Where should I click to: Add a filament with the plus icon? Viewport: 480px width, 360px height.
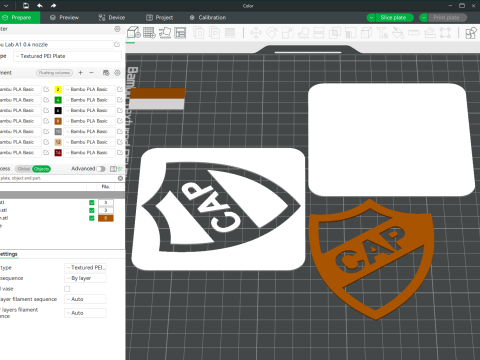80,73
